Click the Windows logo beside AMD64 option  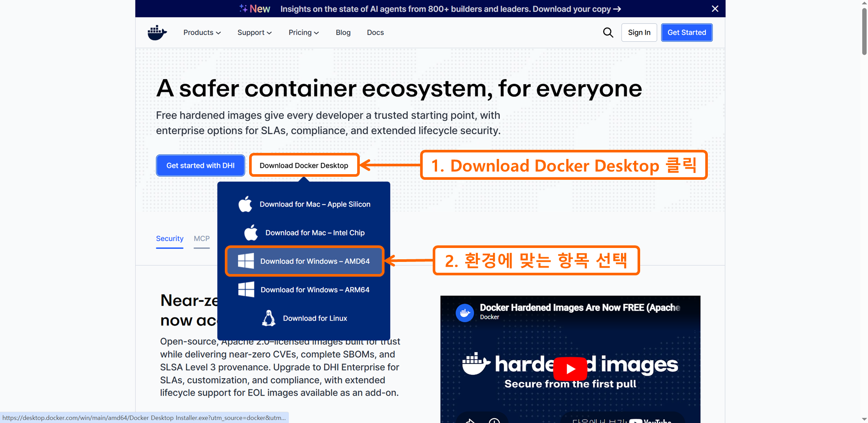click(246, 261)
